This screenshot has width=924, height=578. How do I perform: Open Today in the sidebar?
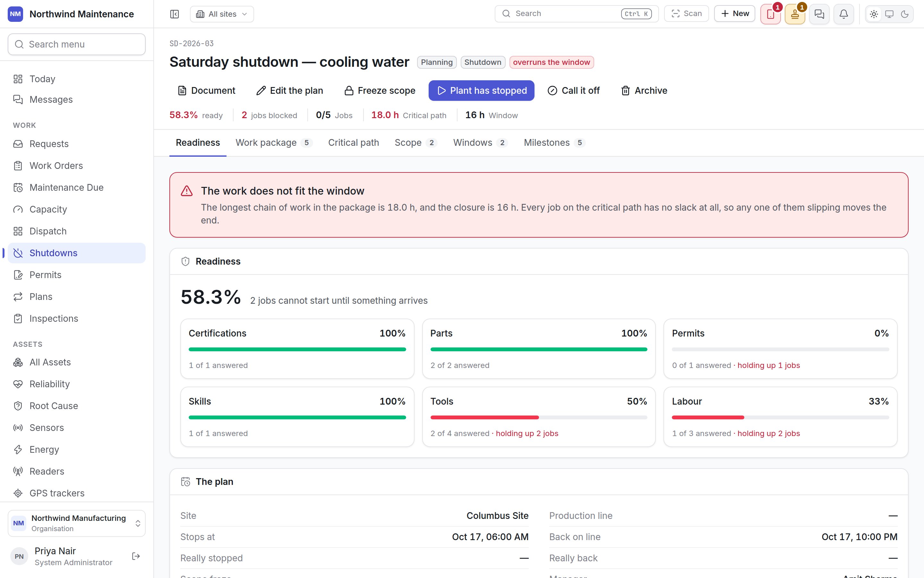[x=76, y=79]
